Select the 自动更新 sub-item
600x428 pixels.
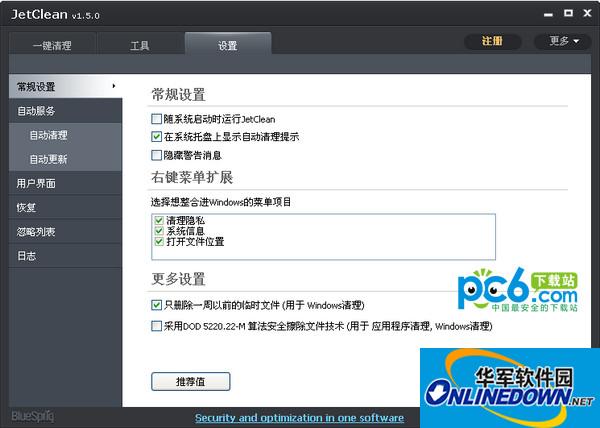pos(65,159)
